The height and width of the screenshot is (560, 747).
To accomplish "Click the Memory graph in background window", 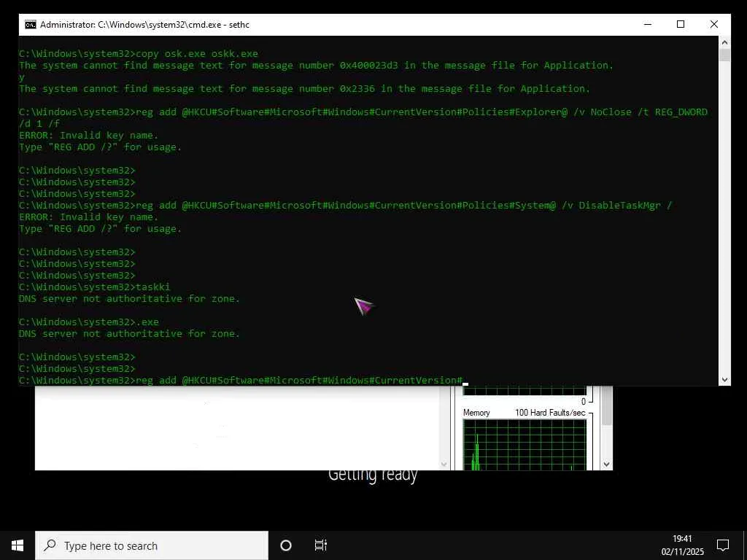I will 525,445.
